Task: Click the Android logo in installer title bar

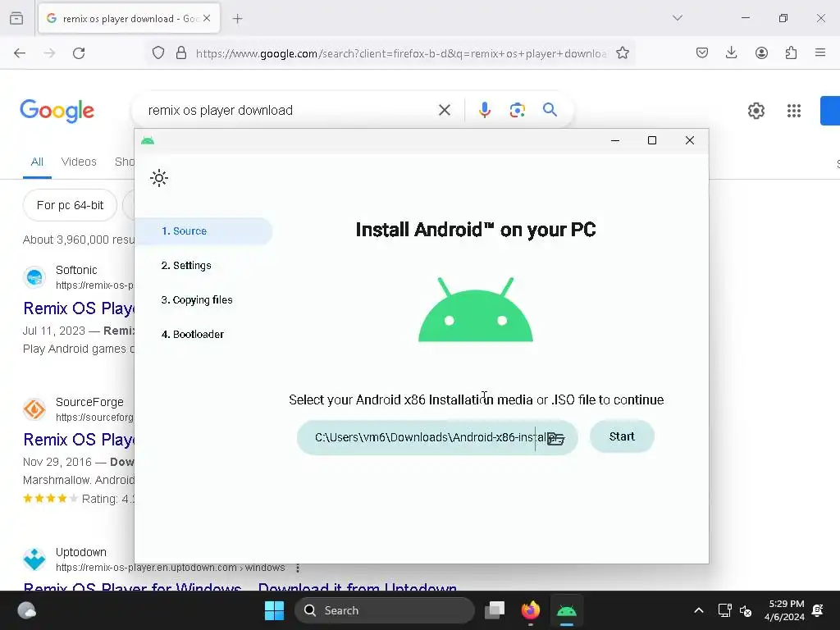Action: [x=148, y=140]
